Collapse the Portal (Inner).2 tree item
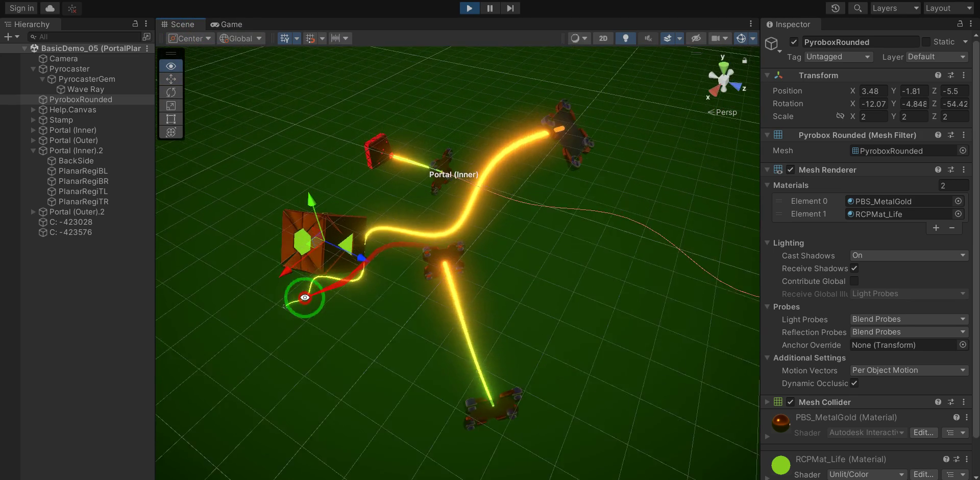Screen dimensions: 980x480 tap(33, 151)
